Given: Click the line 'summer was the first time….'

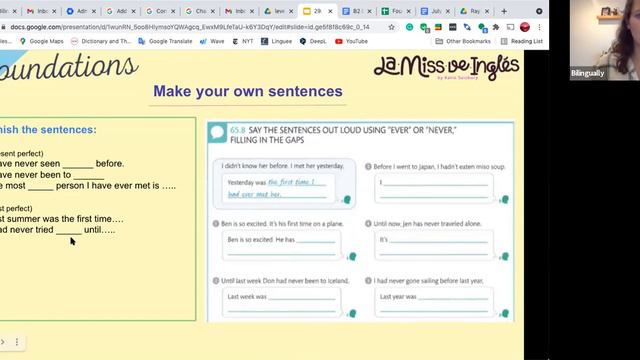Looking at the screenshot, I should coord(62,219).
